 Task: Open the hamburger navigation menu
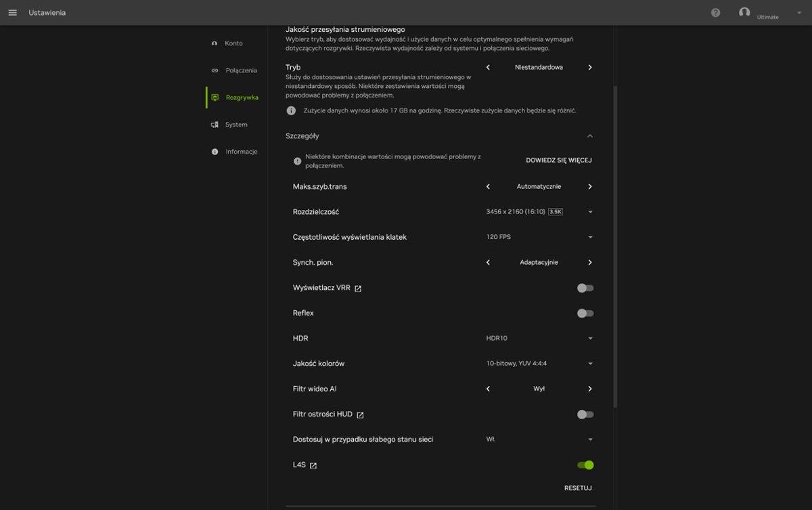click(12, 13)
